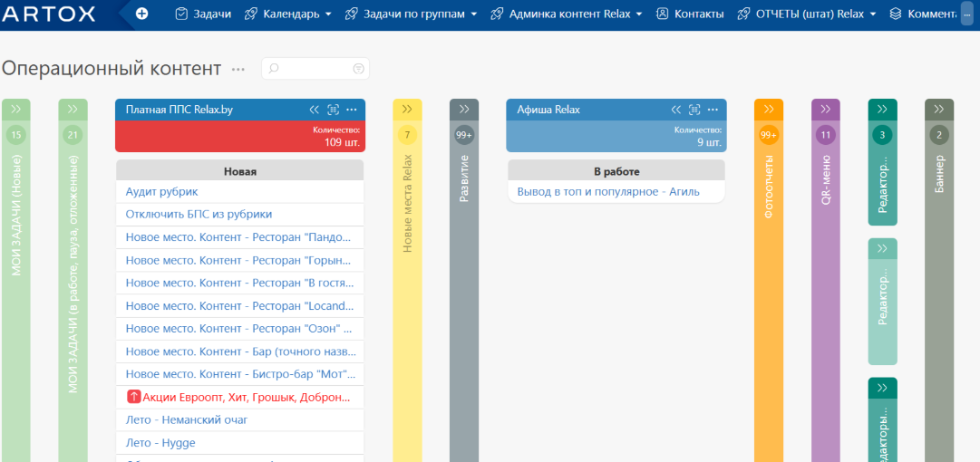This screenshot has width=980, height=462.
Task: Open Платная ППС Relax.by column options menu
Action: [x=352, y=110]
